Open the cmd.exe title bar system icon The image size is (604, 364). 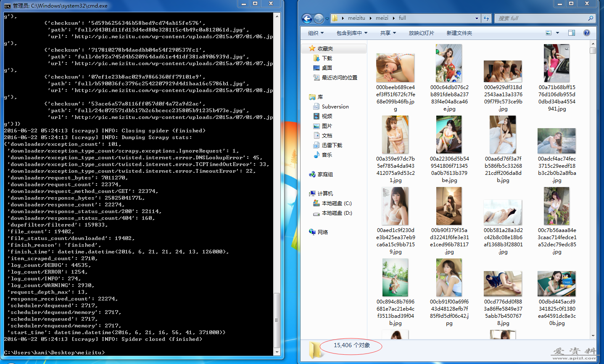[x=7, y=6]
